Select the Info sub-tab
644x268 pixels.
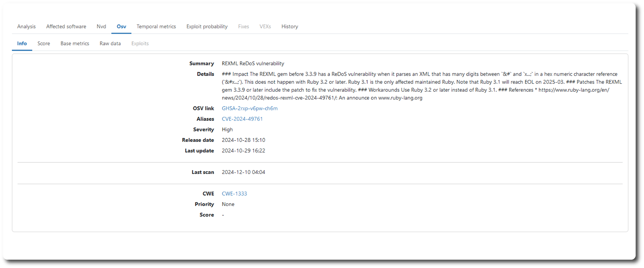click(x=22, y=43)
